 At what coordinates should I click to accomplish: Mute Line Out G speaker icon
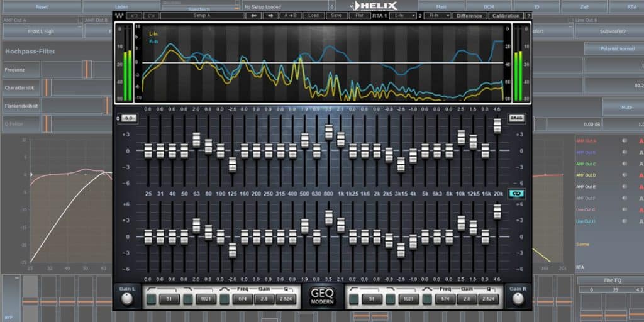(625, 209)
